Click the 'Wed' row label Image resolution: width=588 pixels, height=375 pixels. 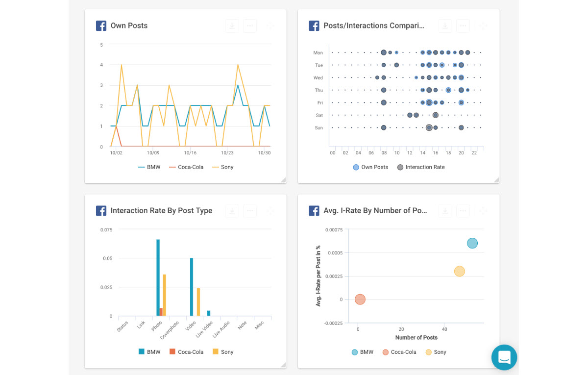point(318,77)
